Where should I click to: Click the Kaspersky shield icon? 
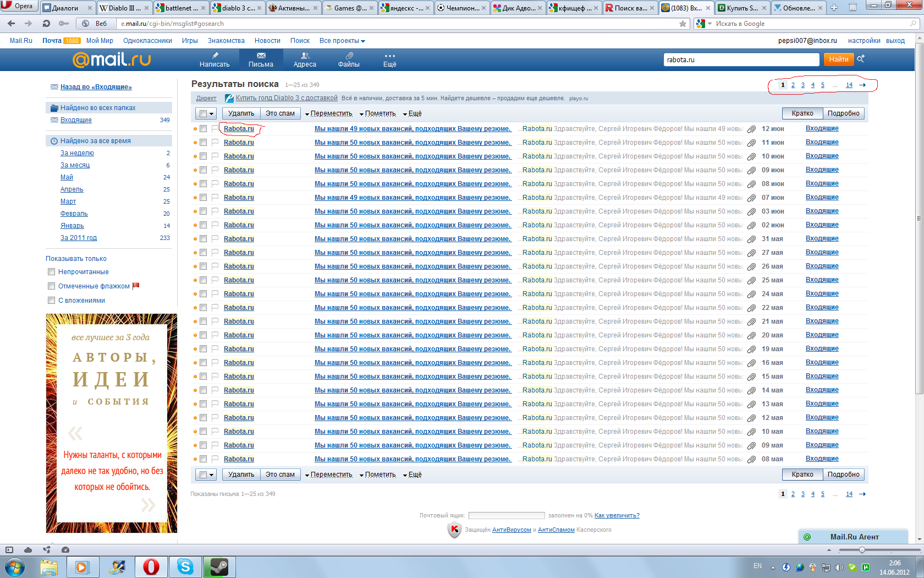(454, 530)
